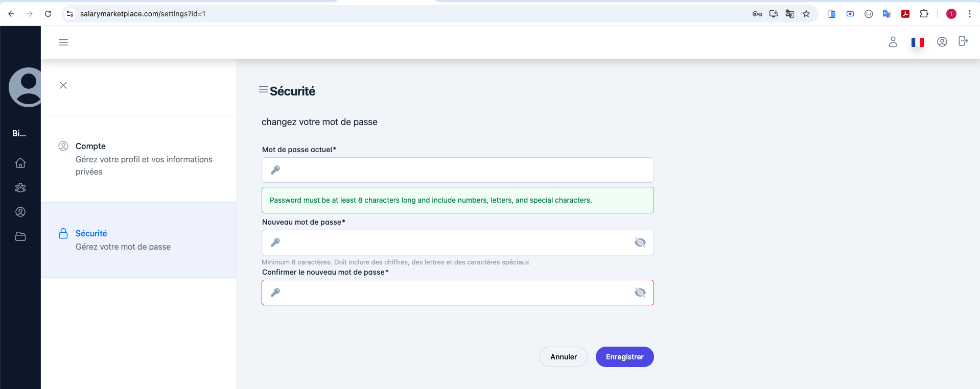This screenshot has width=980, height=389.
Task: Open the French flag language selector
Action: 917,42
